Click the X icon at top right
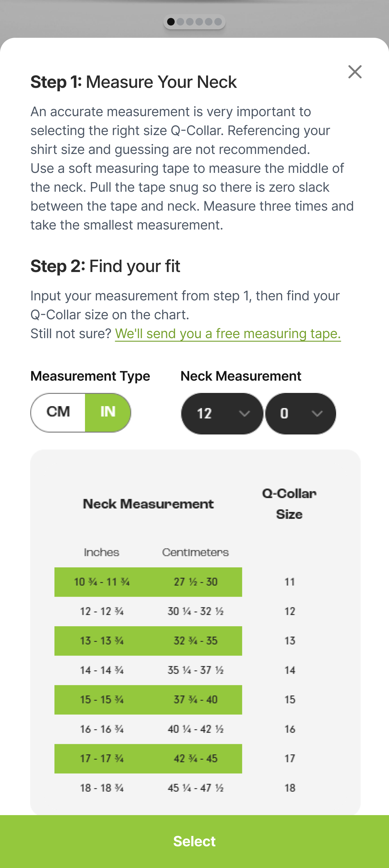 click(x=355, y=72)
